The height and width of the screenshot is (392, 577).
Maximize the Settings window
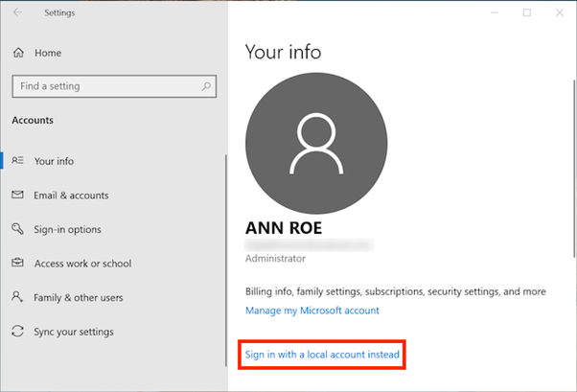pos(526,13)
